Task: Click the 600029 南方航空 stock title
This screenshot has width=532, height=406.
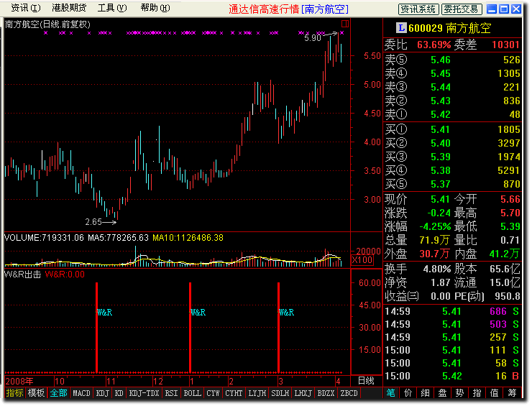Action: pyautogui.click(x=449, y=28)
